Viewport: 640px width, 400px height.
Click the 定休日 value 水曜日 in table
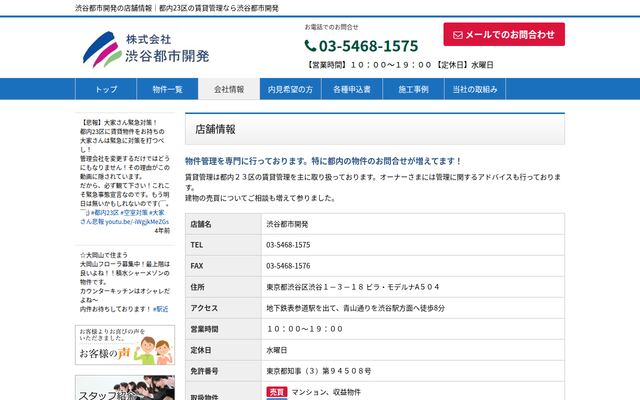pos(277,350)
